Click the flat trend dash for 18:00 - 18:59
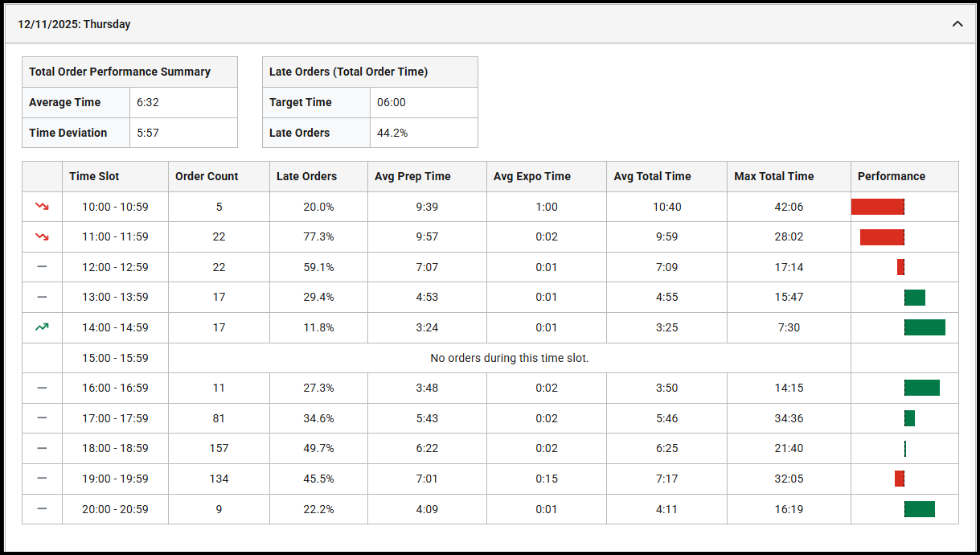 pyautogui.click(x=42, y=448)
